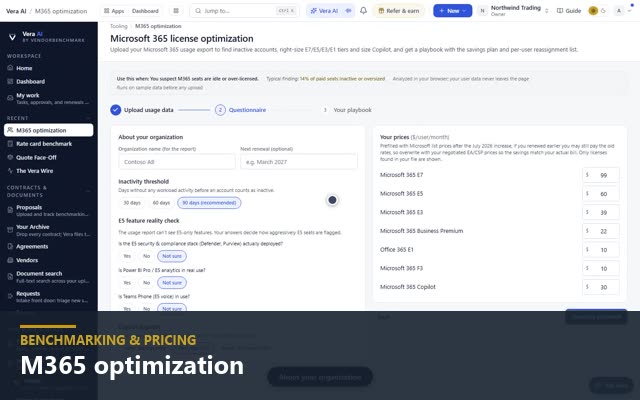Image resolution: width=640 pixels, height=400 pixels.
Task: Open the New dropdown button
Action: 453,11
